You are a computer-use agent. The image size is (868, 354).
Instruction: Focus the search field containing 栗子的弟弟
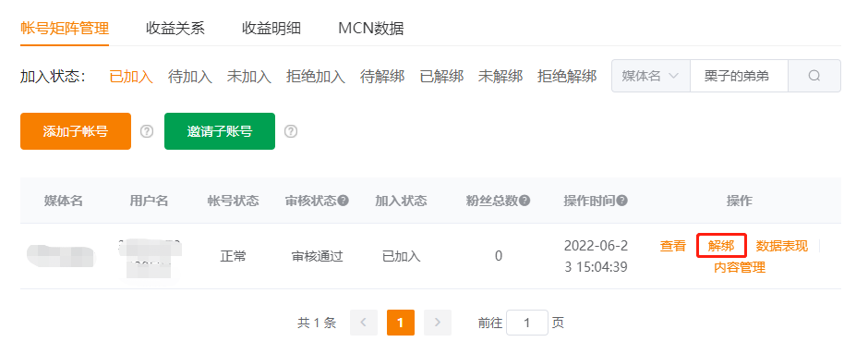[739, 76]
